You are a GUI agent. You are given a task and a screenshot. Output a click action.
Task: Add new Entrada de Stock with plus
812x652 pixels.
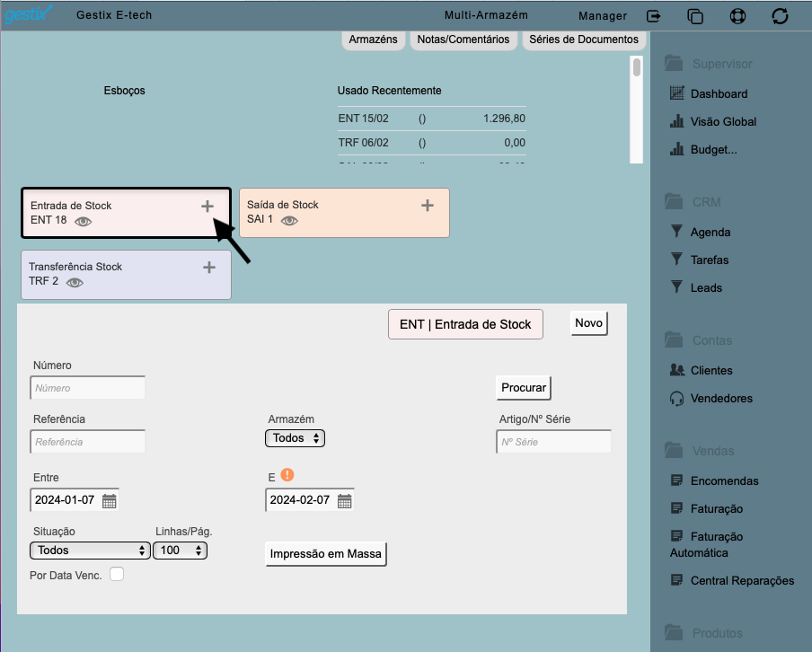click(207, 207)
